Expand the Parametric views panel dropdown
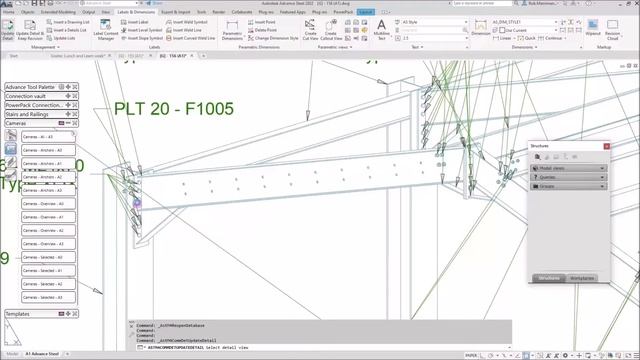 351,47
